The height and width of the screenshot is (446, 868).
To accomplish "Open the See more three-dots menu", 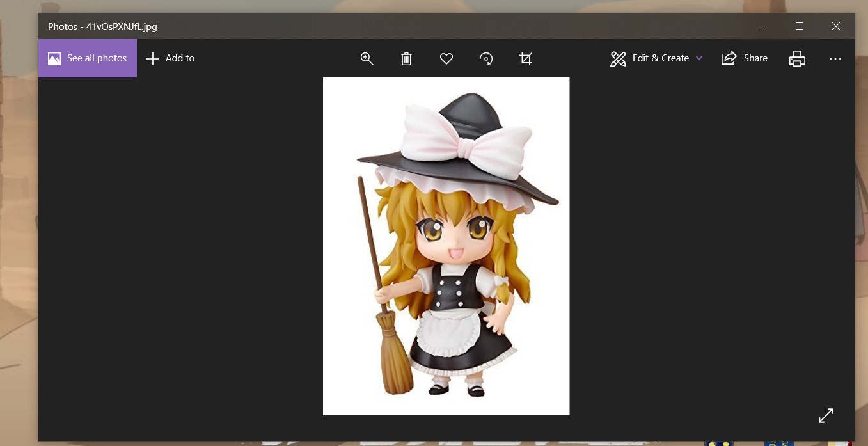I will pos(835,58).
